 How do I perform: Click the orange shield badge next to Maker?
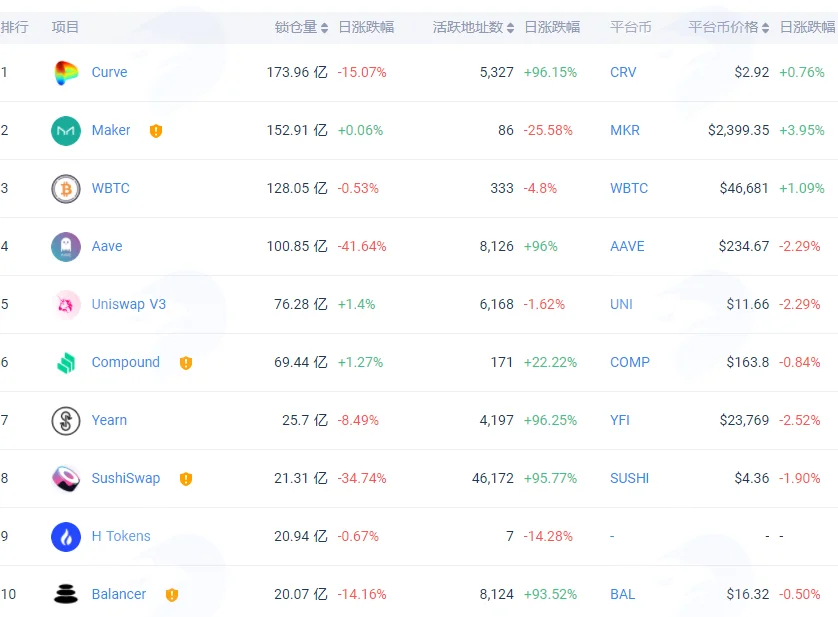(x=156, y=131)
